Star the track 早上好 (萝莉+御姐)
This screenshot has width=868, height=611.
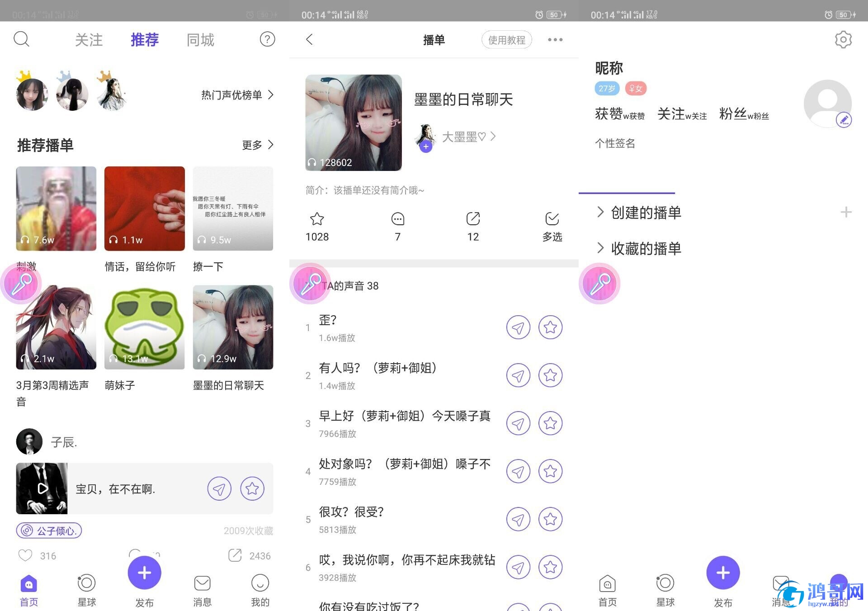pos(550,423)
